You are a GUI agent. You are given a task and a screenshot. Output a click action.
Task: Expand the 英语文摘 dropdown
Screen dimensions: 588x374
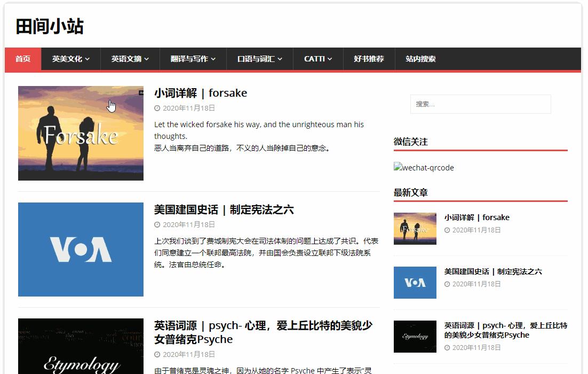coord(129,59)
